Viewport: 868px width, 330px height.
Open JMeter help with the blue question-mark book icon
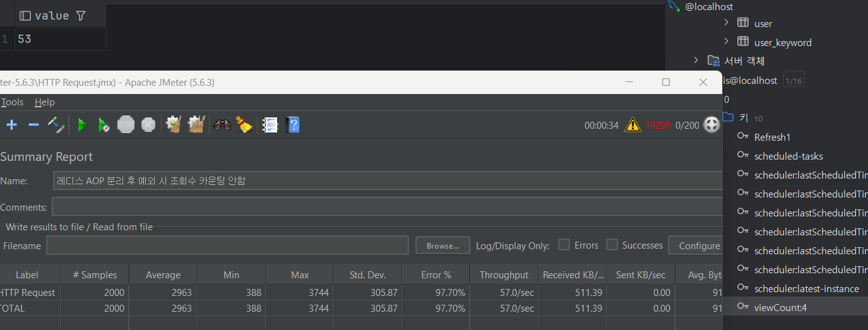tap(292, 125)
